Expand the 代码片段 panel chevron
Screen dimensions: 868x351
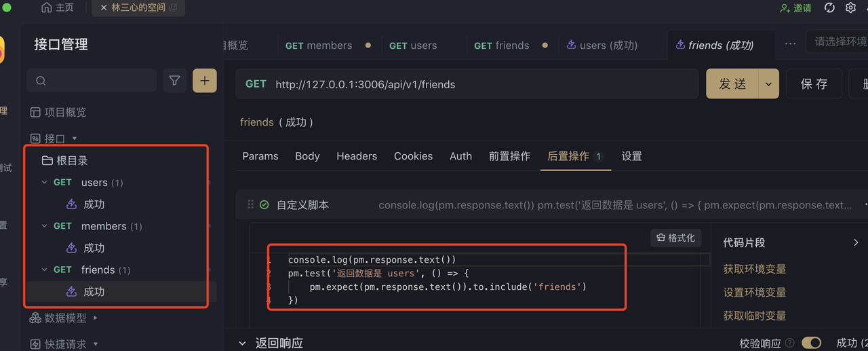coord(856,242)
